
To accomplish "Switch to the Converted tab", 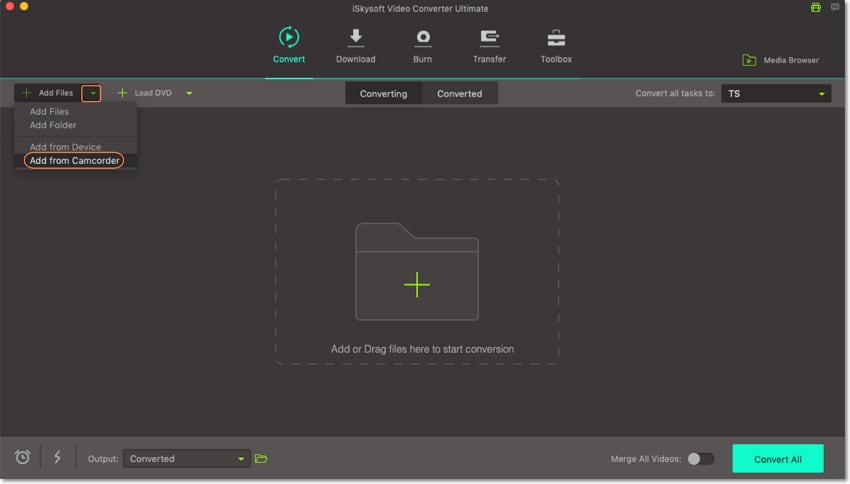I will pos(460,94).
